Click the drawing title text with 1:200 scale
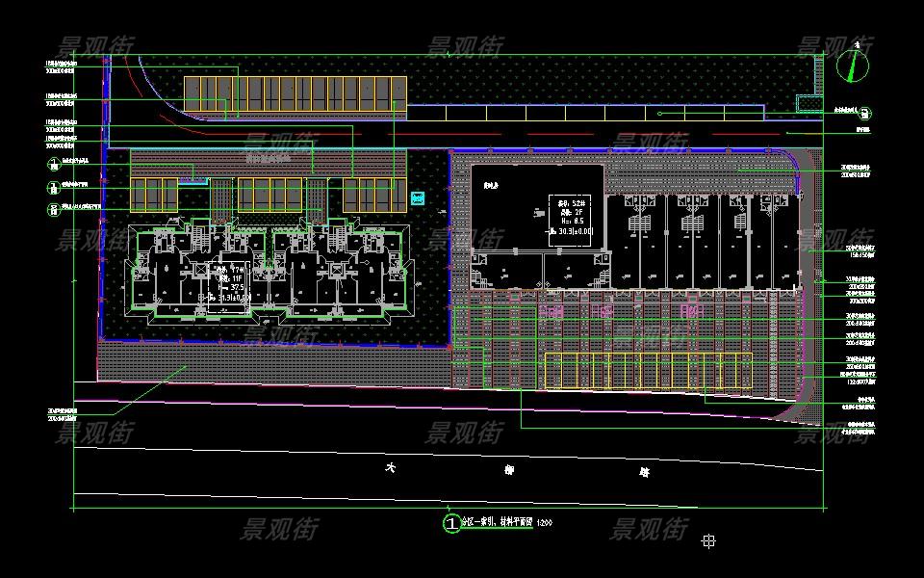This screenshot has width=924, height=578. (x=509, y=523)
